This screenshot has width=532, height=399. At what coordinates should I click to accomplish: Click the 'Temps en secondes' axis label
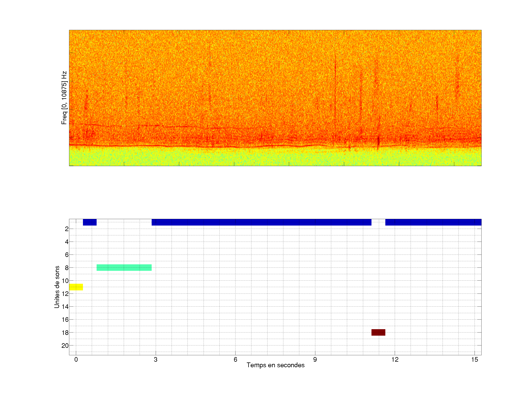pyautogui.click(x=275, y=365)
